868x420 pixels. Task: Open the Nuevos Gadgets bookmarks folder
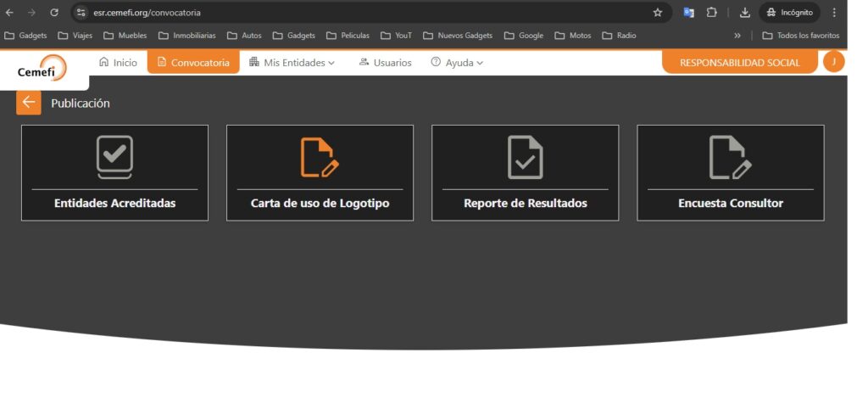coord(458,36)
